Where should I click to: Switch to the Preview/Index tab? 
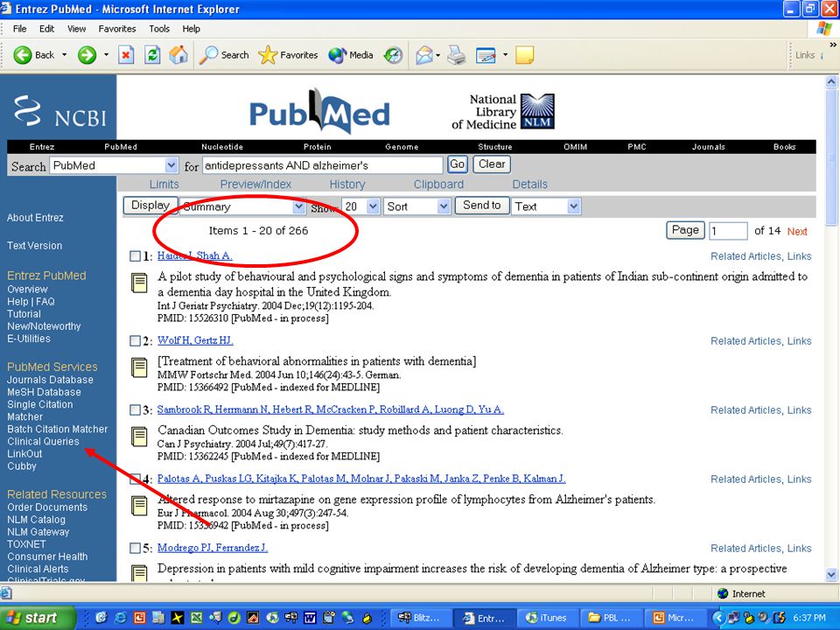(255, 185)
